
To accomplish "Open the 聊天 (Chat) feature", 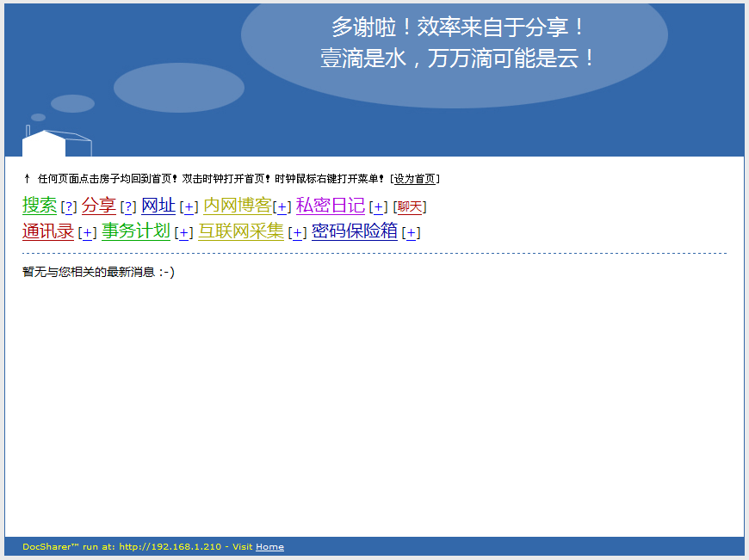I will (x=409, y=206).
